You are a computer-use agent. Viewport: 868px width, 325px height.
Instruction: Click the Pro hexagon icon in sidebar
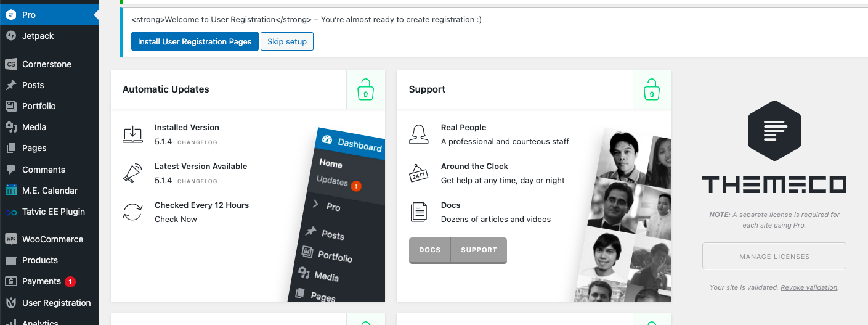pyautogui.click(x=10, y=15)
